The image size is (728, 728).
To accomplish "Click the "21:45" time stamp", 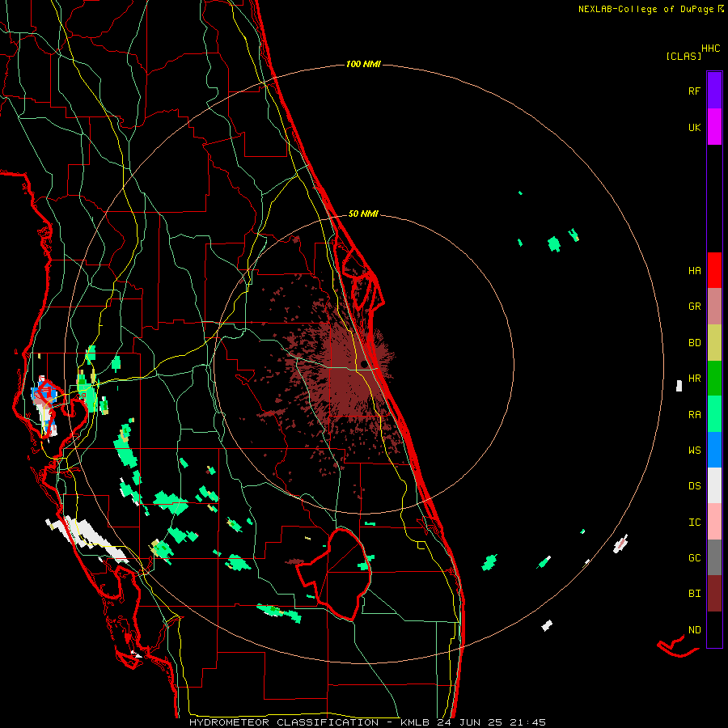I will pyautogui.click(x=527, y=722).
